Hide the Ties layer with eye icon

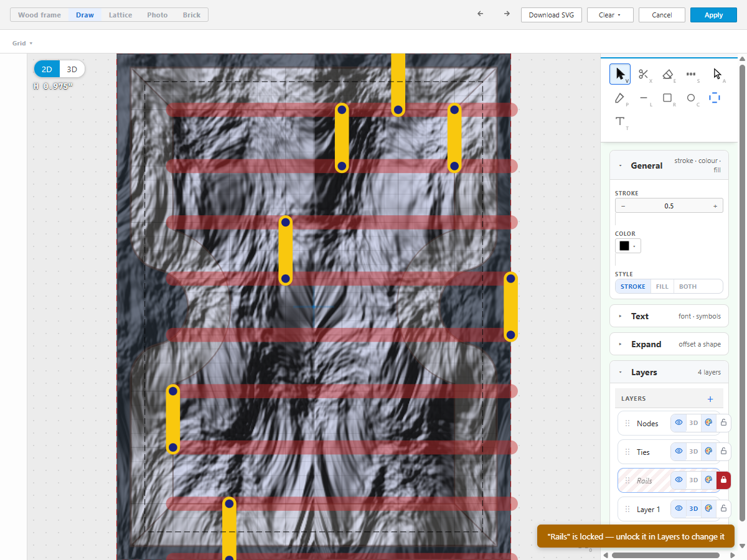[679, 452]
